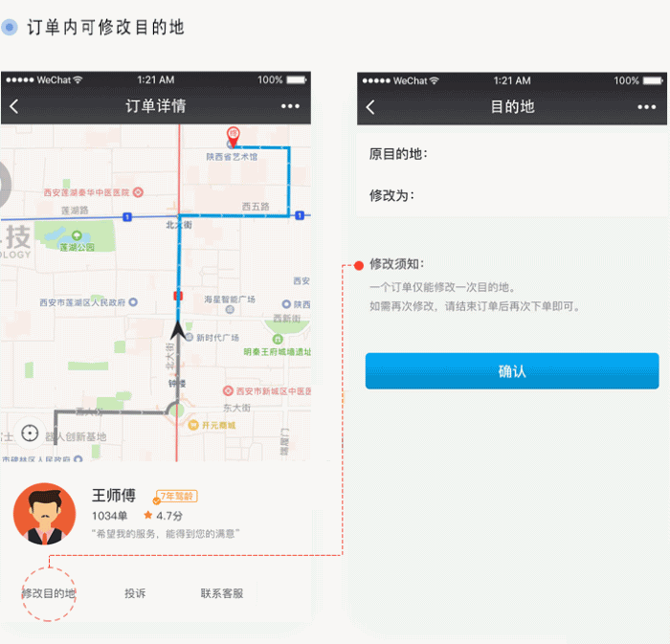Screen dimensions: 670x644
Task: Tap the 投诉 complaint option
Action: point(135,593)
